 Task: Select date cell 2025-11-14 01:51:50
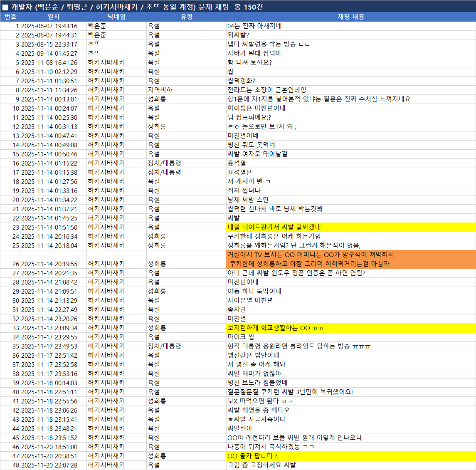[x=54, y=227]
